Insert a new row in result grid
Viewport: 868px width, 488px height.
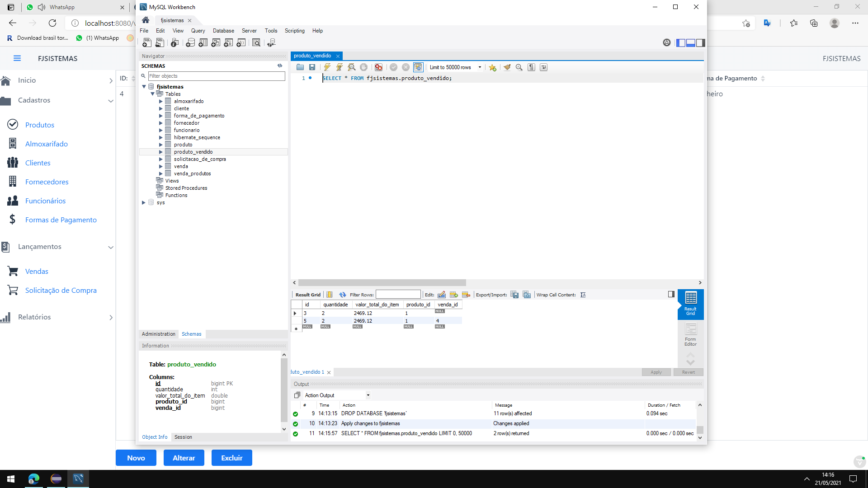454,295
